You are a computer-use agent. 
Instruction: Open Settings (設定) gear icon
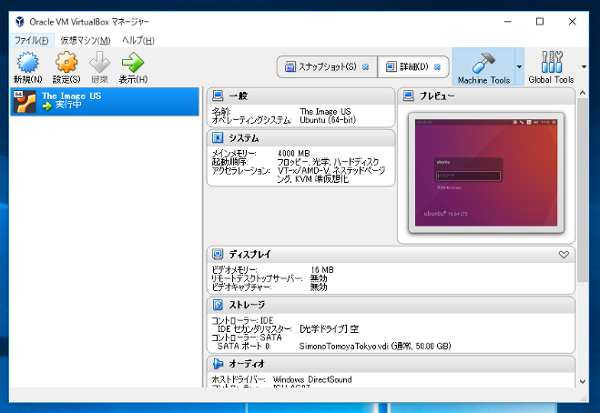coord(66,62)
